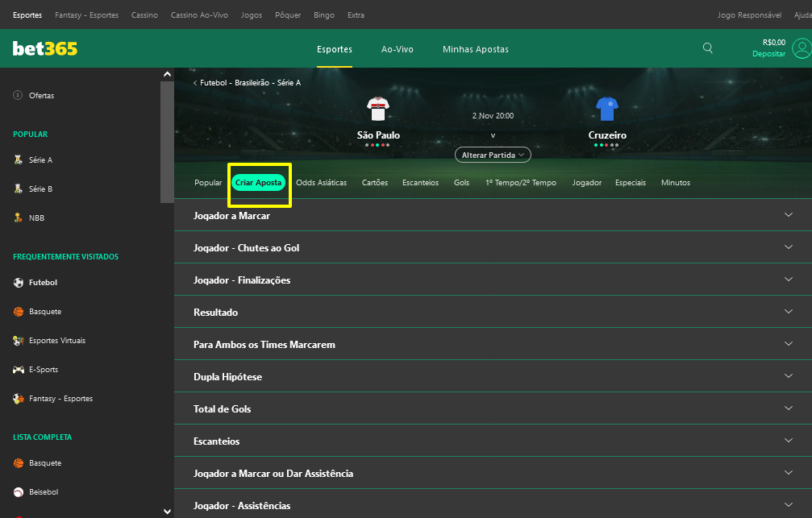Click Pôquer in the top bar
Viewport: 812px width, 518px height.
[288, 15]
